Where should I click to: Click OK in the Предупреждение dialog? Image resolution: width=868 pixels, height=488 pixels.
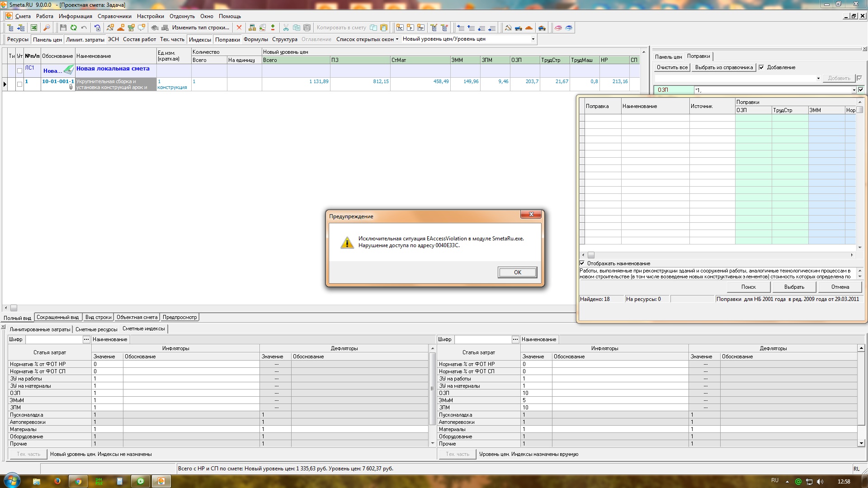518,272
